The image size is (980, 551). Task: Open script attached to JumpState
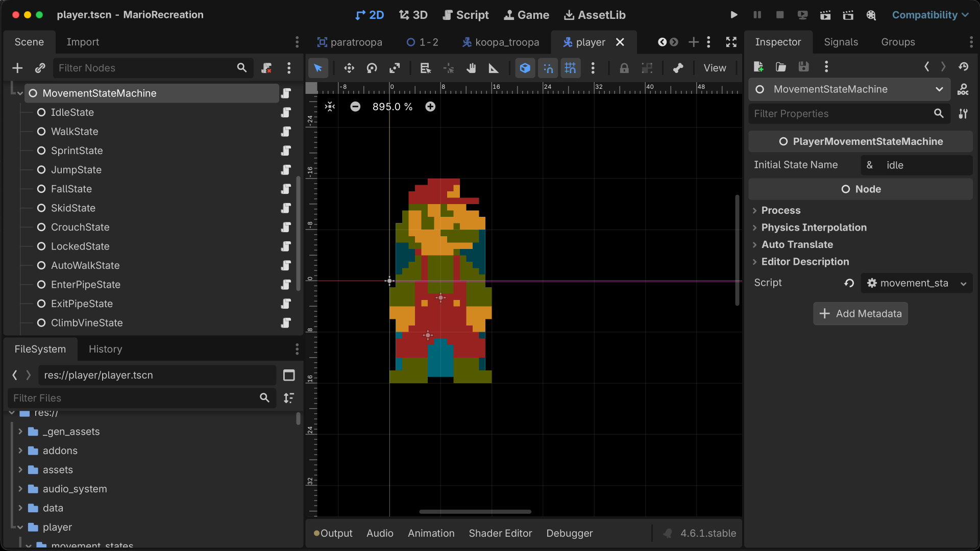click(286, 170)
